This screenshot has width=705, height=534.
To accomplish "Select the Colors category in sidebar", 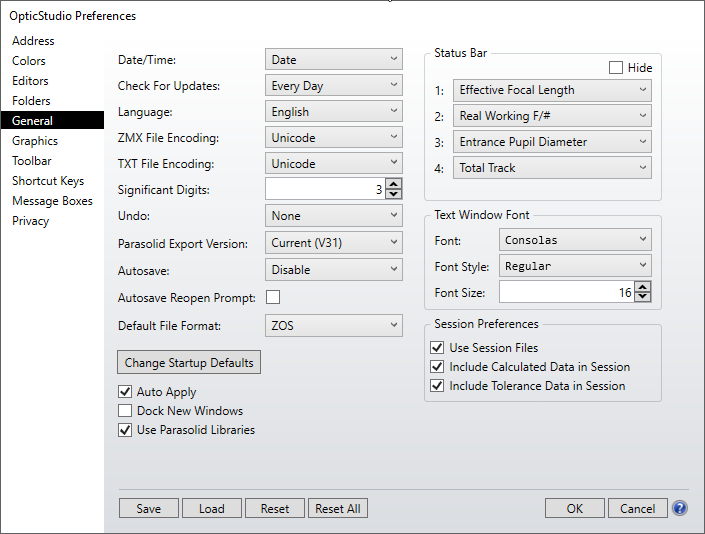I will tap(29, 61).
